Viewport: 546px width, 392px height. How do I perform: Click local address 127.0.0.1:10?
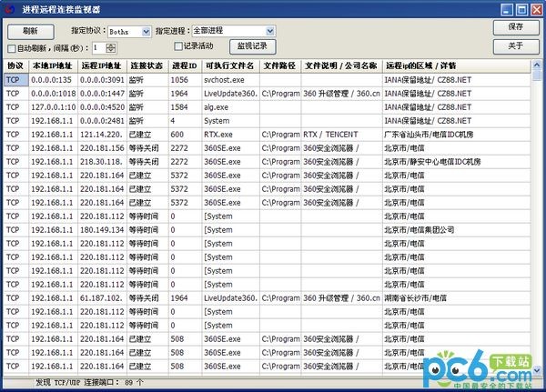point(53,107)
